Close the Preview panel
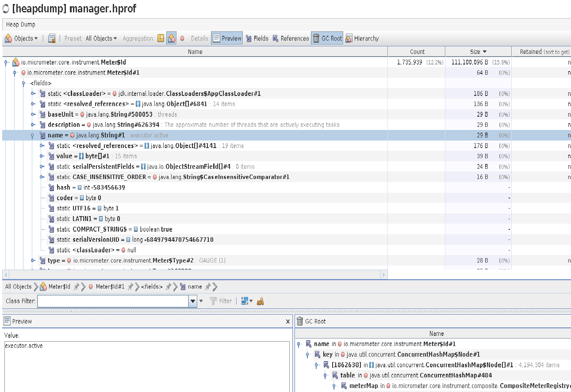571x392 pixels. (x=288, y=322)
